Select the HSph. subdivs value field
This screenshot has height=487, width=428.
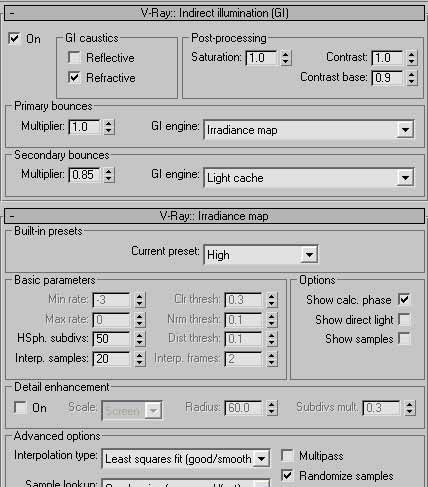(x=111, y=339)
